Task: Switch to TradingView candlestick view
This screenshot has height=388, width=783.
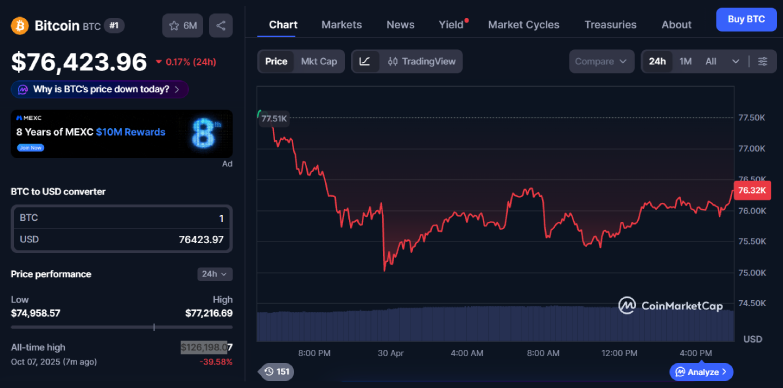Action: [x=422, y=61]
